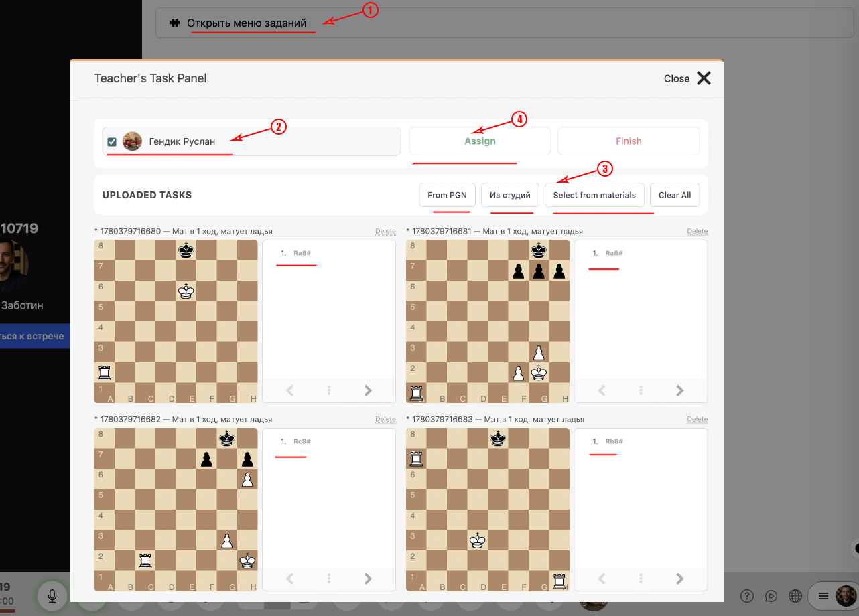Viewport: 859px width, 616px height.
Task: Open Select from materials
Action: coord(594,195)
